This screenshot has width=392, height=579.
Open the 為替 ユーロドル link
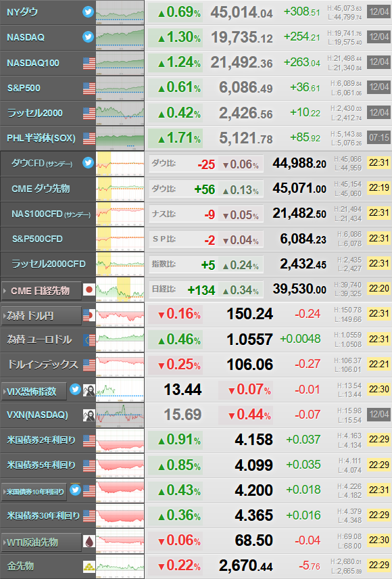point(39,340)
